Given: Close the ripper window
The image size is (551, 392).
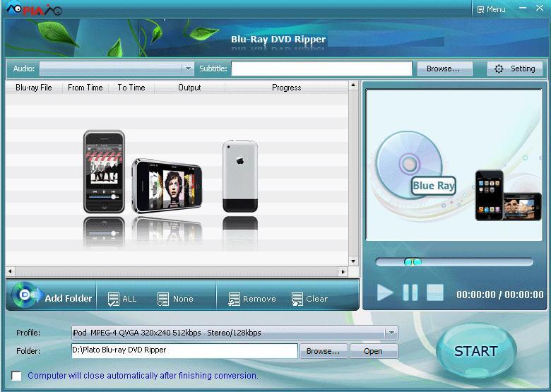Looking at the screenshot, I should 540,8.
